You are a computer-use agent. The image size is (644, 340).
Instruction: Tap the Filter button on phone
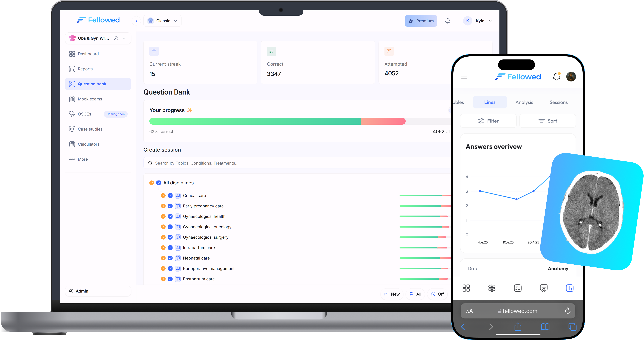click(488, 121)
